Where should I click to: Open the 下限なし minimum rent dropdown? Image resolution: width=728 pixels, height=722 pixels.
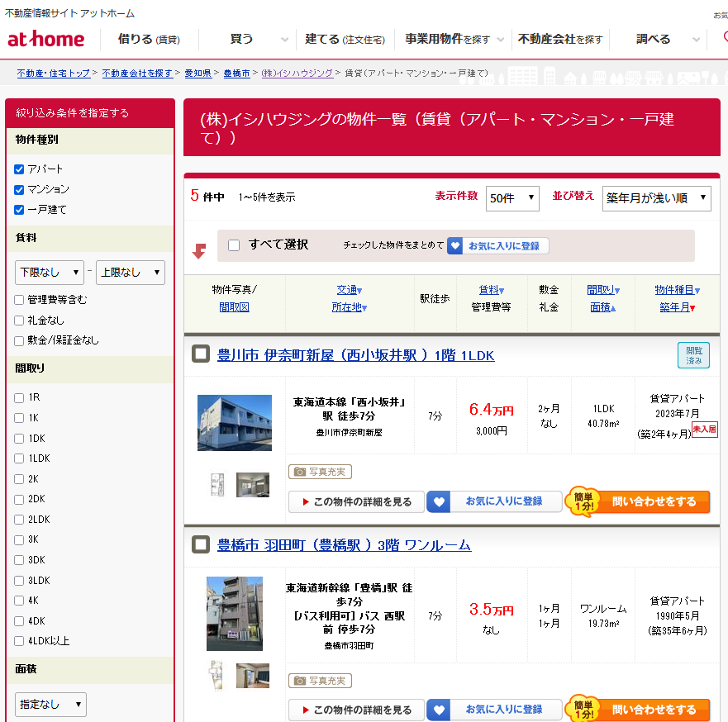pyautogui.click(x=50, y=273)
